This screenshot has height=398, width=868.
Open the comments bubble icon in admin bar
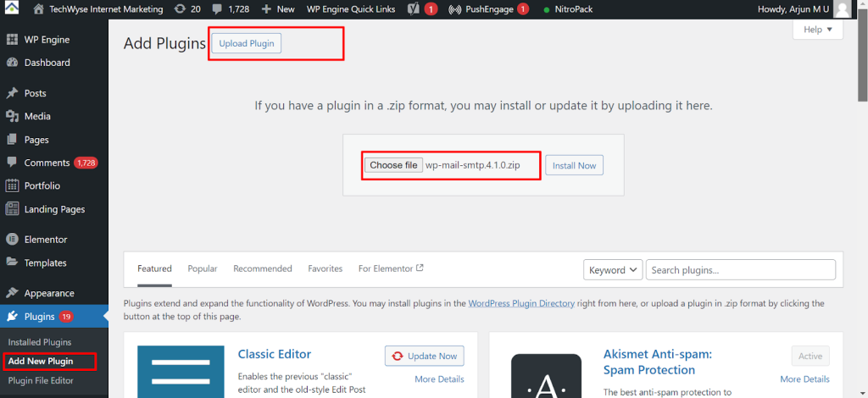tap(219, 9)
